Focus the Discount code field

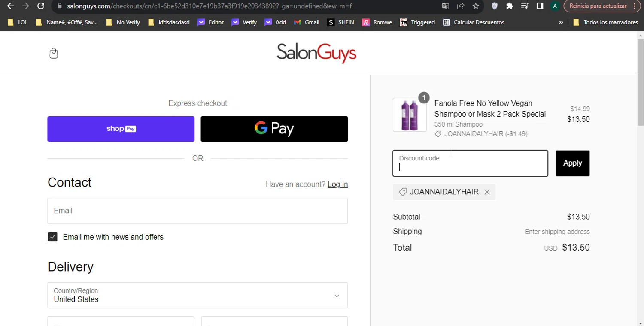470,163
